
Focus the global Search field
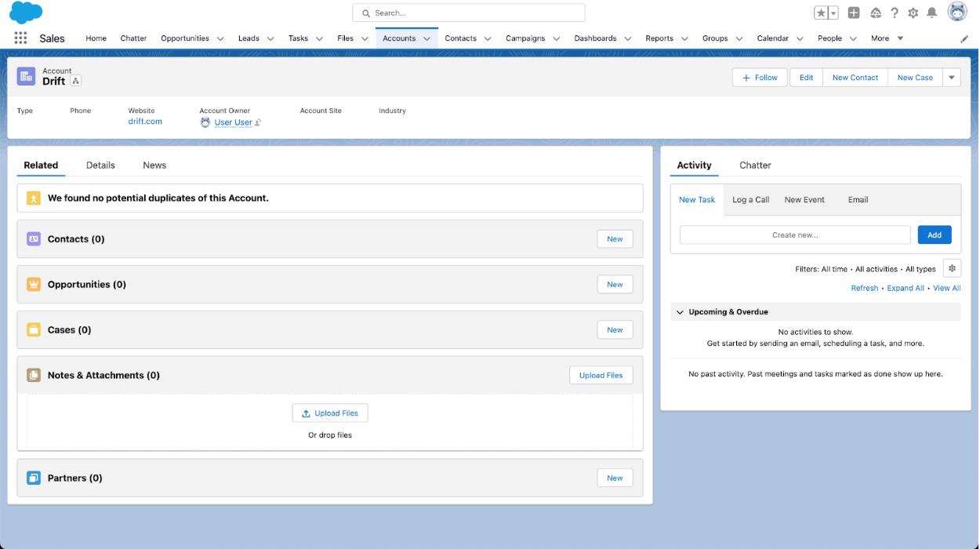[x=469, y=13]
